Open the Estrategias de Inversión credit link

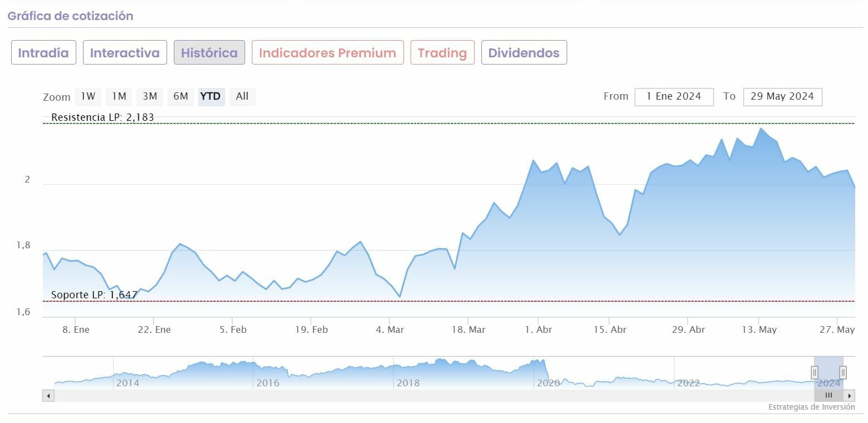[811, 407]
